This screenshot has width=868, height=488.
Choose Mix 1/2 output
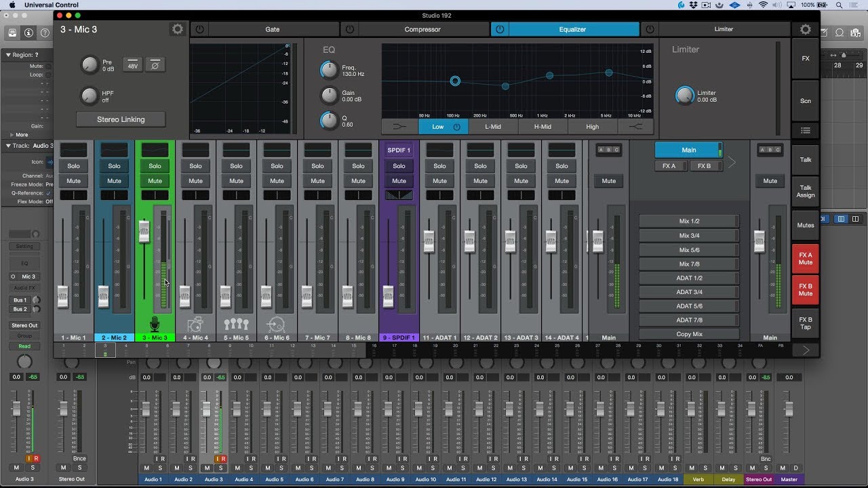[689, 221]
